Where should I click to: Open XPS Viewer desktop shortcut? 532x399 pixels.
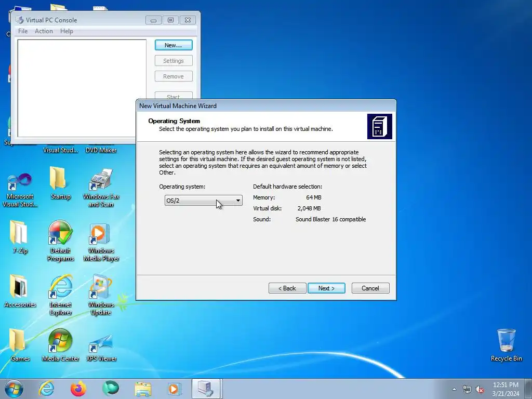pos(101,348)
